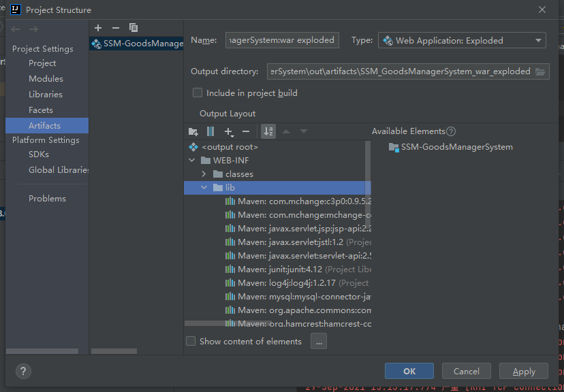This screenshot has width=564, height=392.
Task: Click the ellipsis button beside Show content
Action: pos(319,342)
